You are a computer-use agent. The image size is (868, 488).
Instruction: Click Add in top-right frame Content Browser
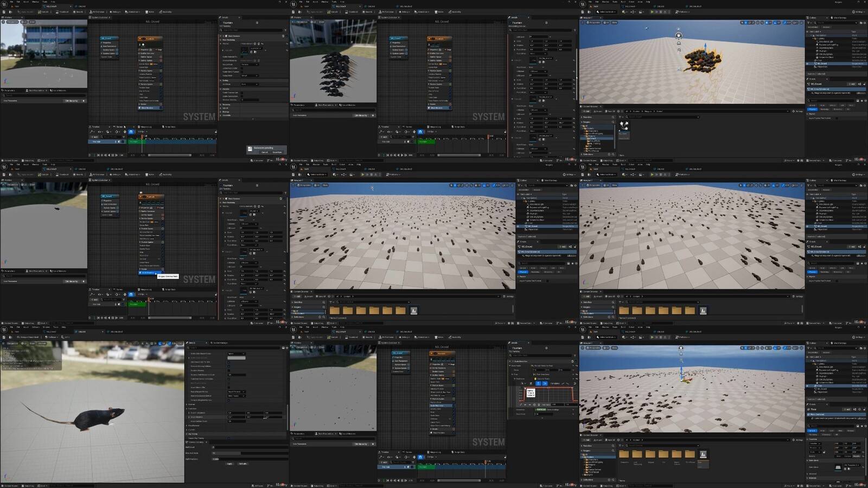click(x=586, y=111)
